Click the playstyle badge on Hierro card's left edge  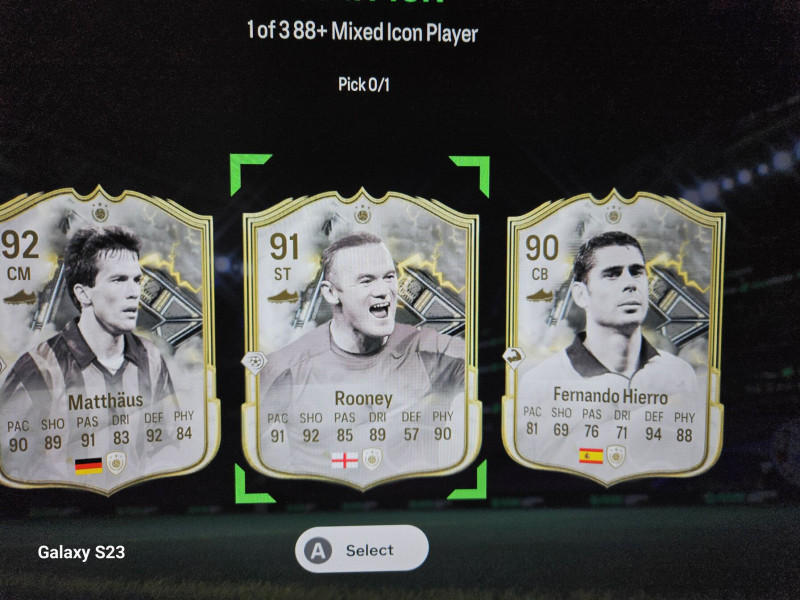[513, 358]
